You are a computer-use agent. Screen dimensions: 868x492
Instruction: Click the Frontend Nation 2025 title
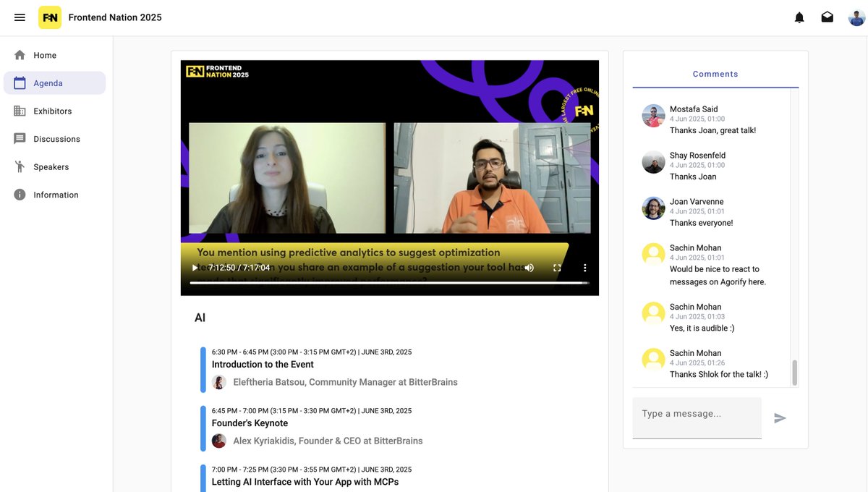(115, 17)
